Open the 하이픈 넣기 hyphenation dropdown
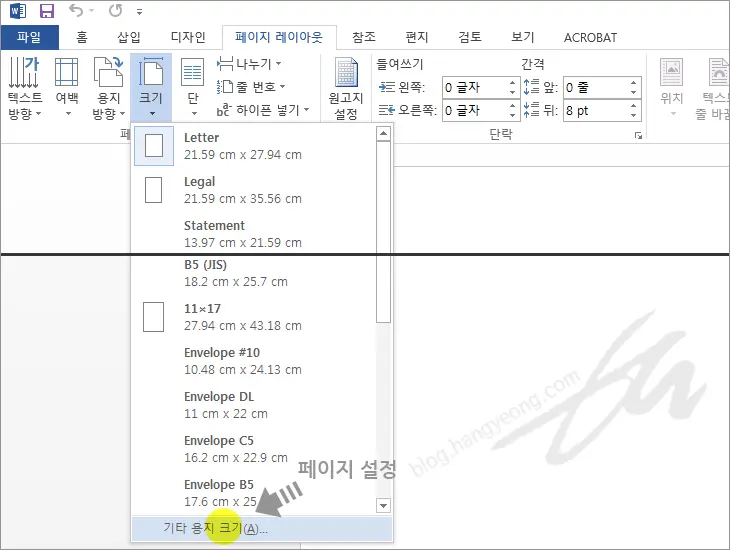The image size is (730, 550). point(263,110)
